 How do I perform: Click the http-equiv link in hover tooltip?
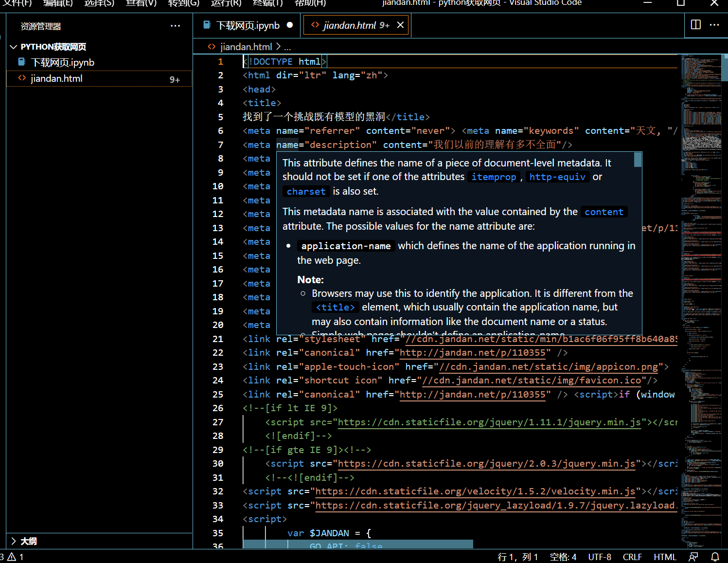pos(557,177)
